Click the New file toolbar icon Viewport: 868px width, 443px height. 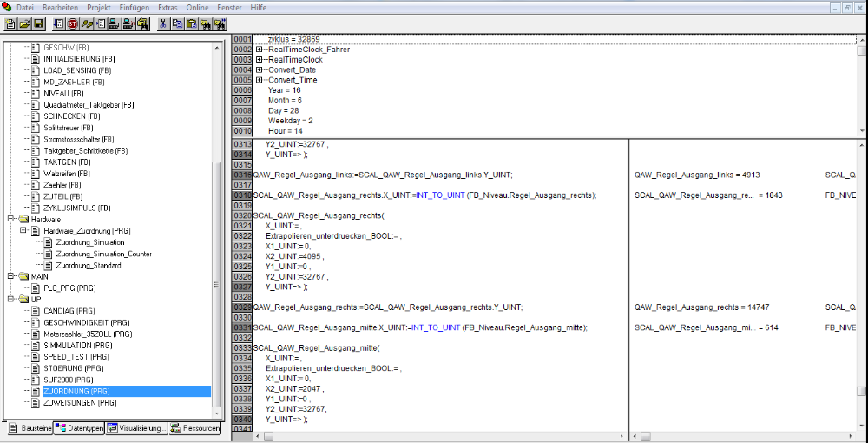10,24
